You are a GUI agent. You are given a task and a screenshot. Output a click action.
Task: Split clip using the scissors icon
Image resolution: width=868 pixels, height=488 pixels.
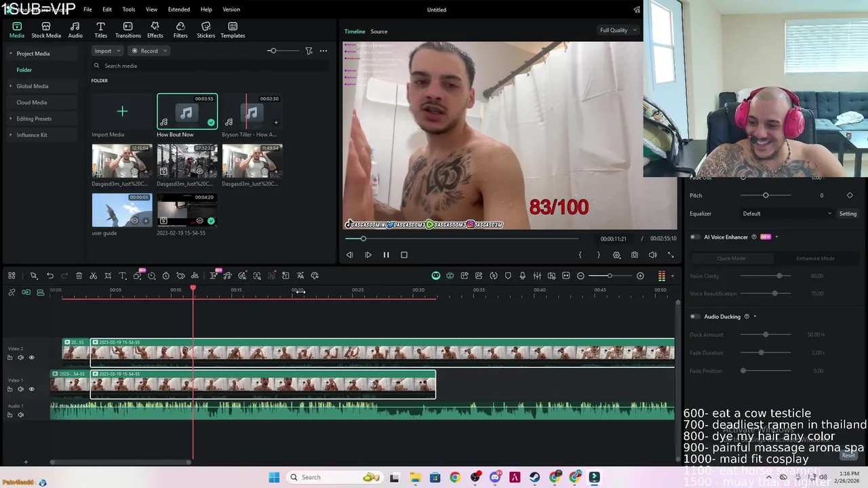93,276
